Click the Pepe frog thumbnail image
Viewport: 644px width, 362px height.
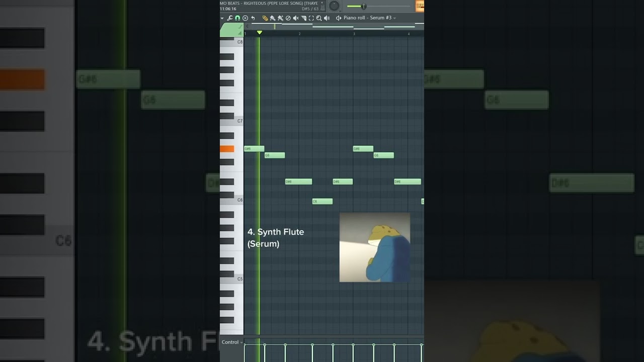[x=375, y=247]
